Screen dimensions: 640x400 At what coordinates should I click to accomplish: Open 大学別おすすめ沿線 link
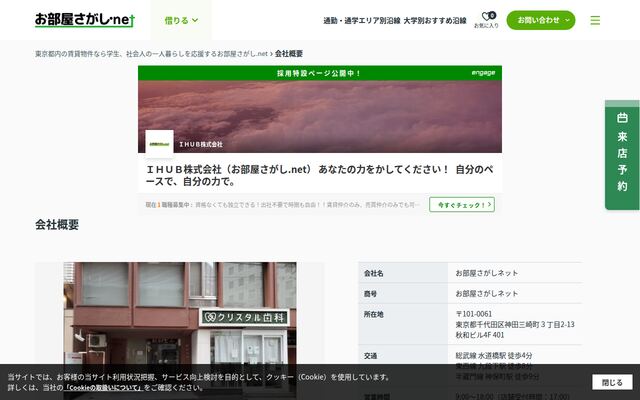pos(435,20)
